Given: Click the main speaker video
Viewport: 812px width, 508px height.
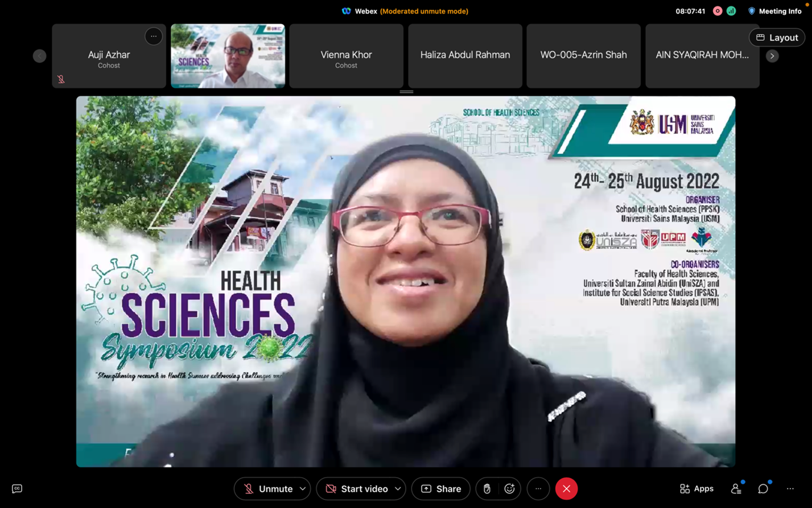Looking at the screenshot, I should [x=406, y=282].
